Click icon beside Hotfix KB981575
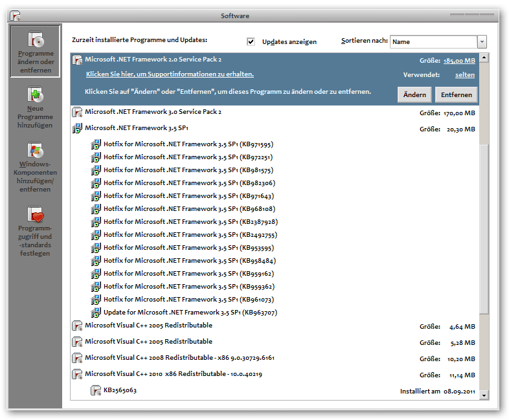The image size is (509, 420). pyautogui.click(x=96, y=170)
